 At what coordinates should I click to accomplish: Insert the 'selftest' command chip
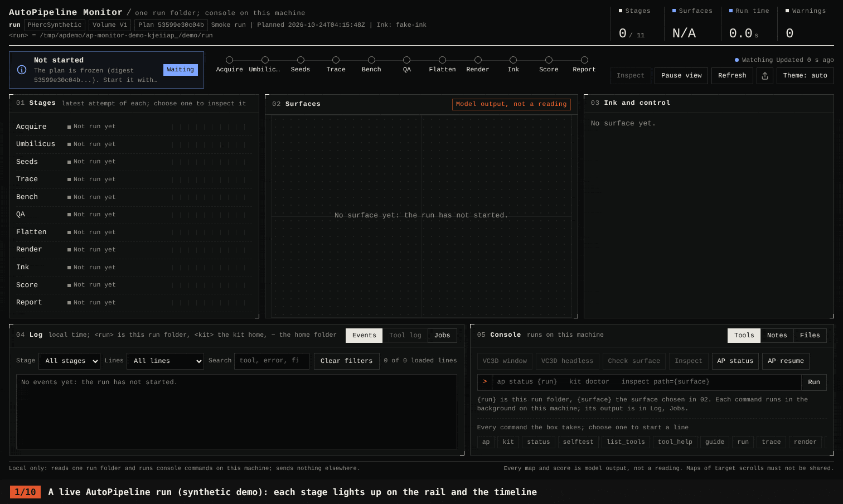tap(578, 442)
